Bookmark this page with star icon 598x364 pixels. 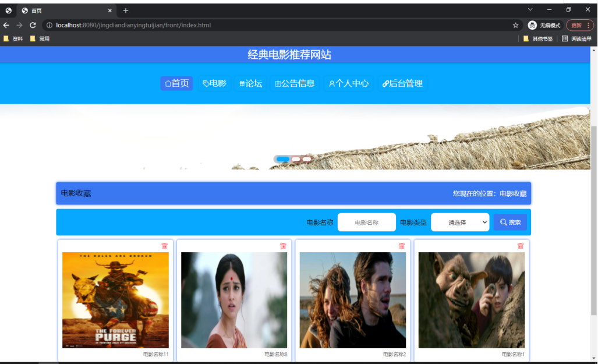[516, 25]
